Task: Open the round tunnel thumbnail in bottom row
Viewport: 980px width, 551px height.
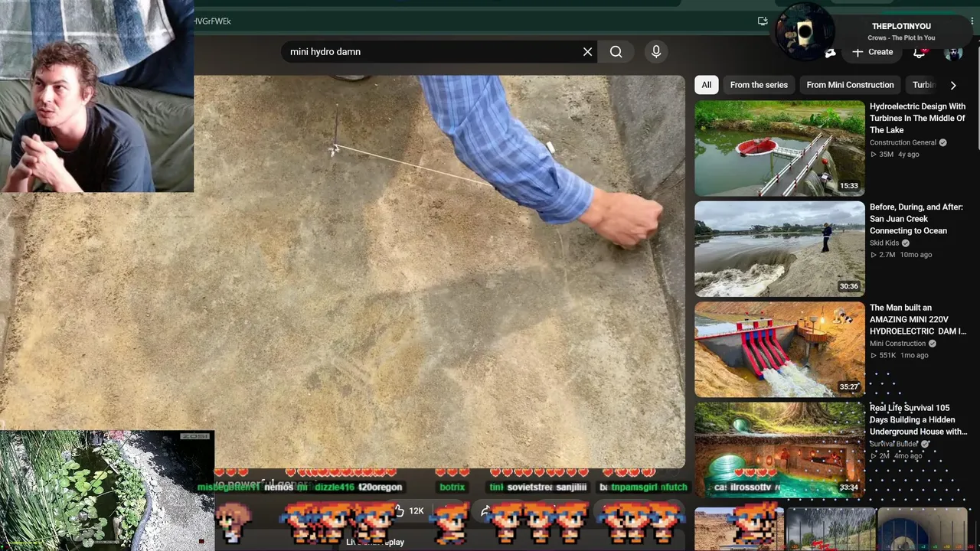Action: click(x=922, y=529)
